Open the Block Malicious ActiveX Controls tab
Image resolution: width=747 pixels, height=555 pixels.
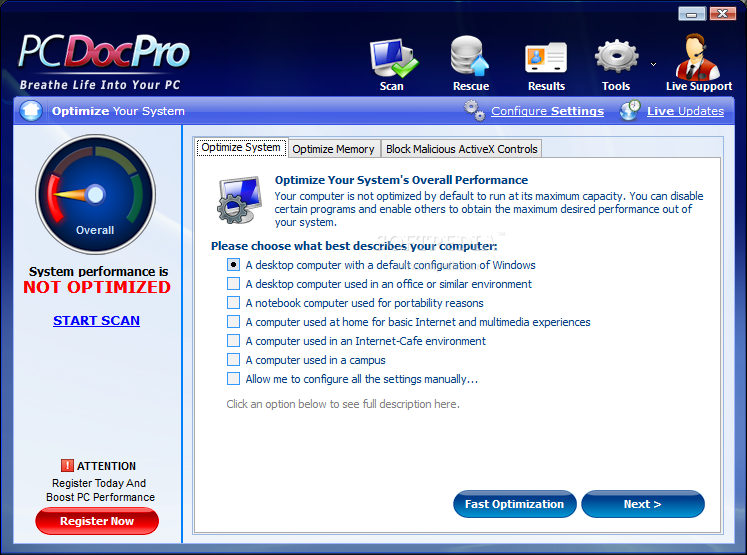[462, 149]
